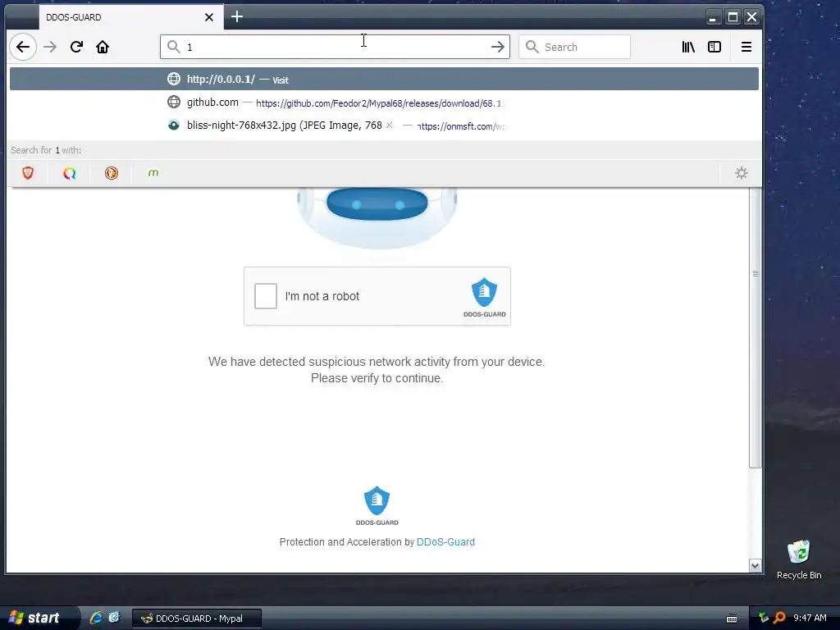The height and width of the screenshot is (630, 840).
Task: Select the DDOS-GUARD browser tab
Action: tap(131, 17)
